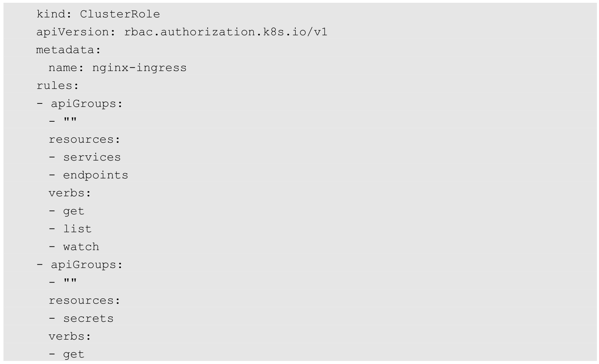This screenshot has height=364, width=599.
Task: Click the empty quotes under second apiGroups
Action: tap(70, 282)
